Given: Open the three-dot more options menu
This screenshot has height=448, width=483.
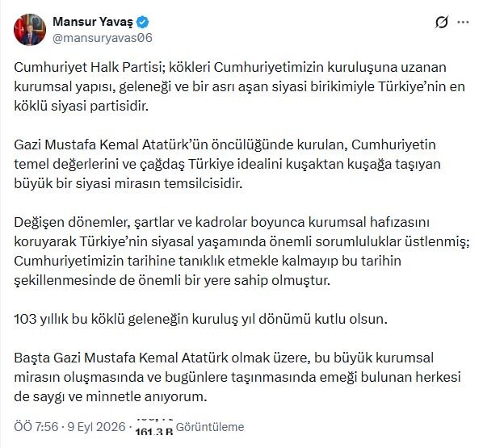Looking at the screenshot, I should [463, 22].
